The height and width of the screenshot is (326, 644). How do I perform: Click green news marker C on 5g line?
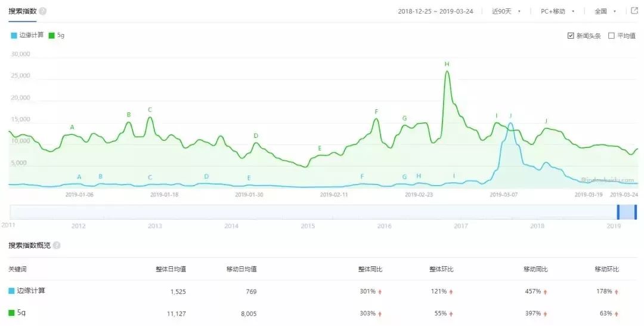[150, 110]
